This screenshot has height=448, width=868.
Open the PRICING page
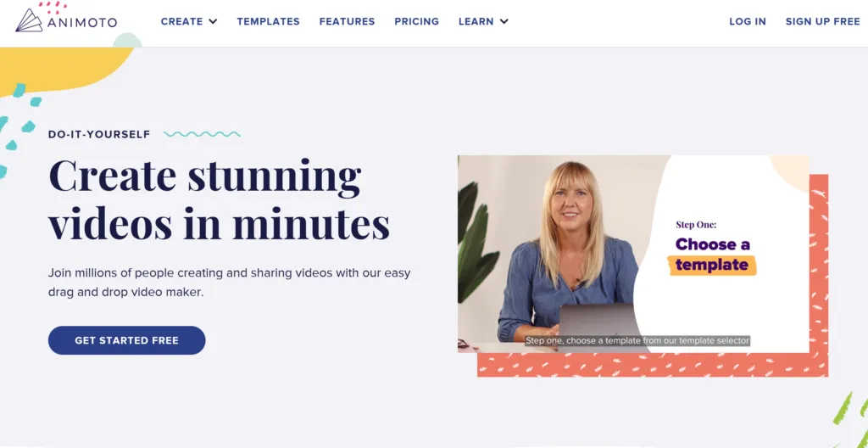click(x=417, y=21)
